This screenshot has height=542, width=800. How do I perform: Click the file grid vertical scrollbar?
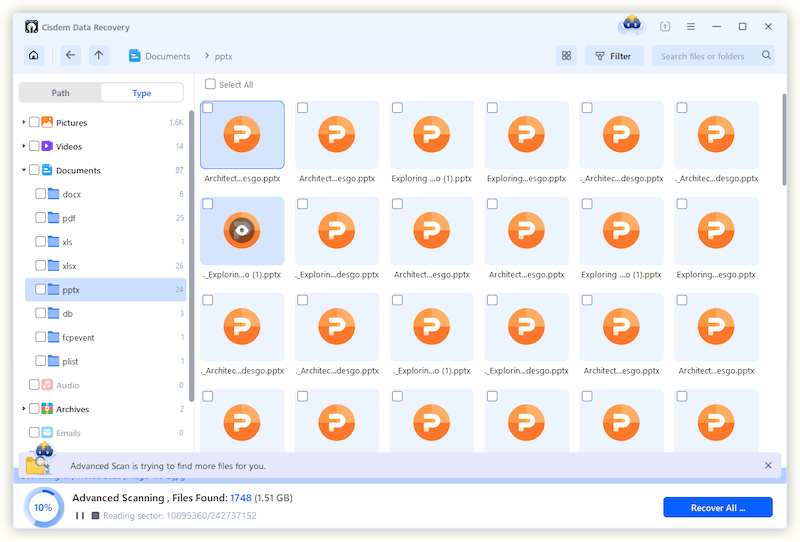784,139
